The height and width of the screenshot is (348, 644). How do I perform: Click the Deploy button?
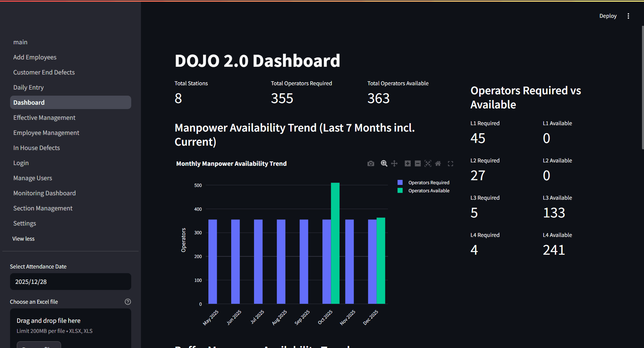[x=608, y=16]
